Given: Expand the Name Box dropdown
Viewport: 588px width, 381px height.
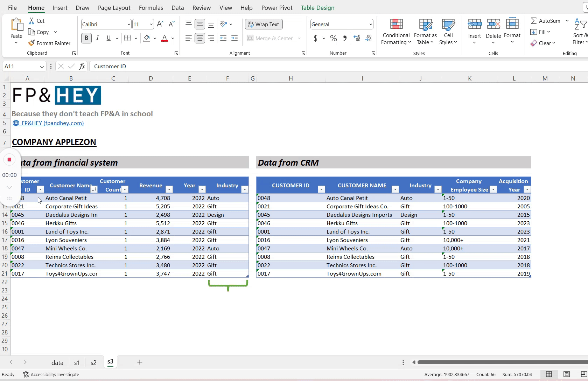Looking at the screenshot, I should click(x=42, y=67).
